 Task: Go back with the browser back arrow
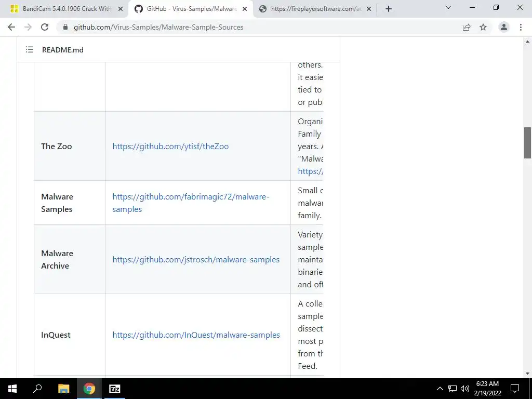point(11,27)
